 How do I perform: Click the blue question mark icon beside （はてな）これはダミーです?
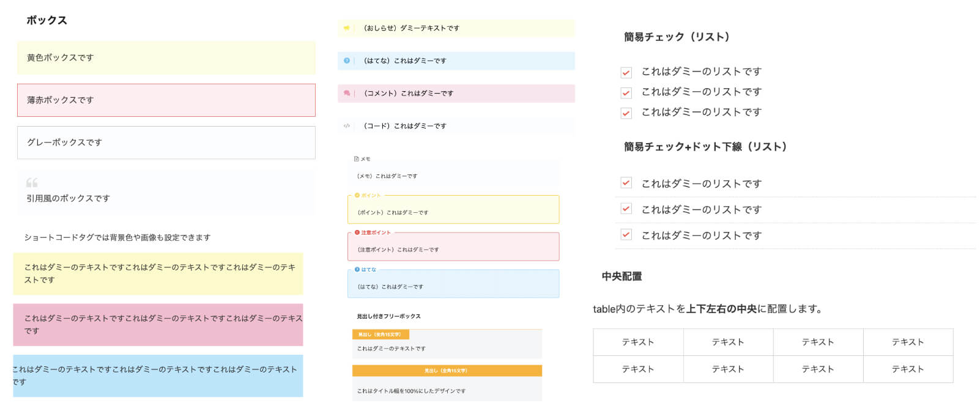point(346,61)
